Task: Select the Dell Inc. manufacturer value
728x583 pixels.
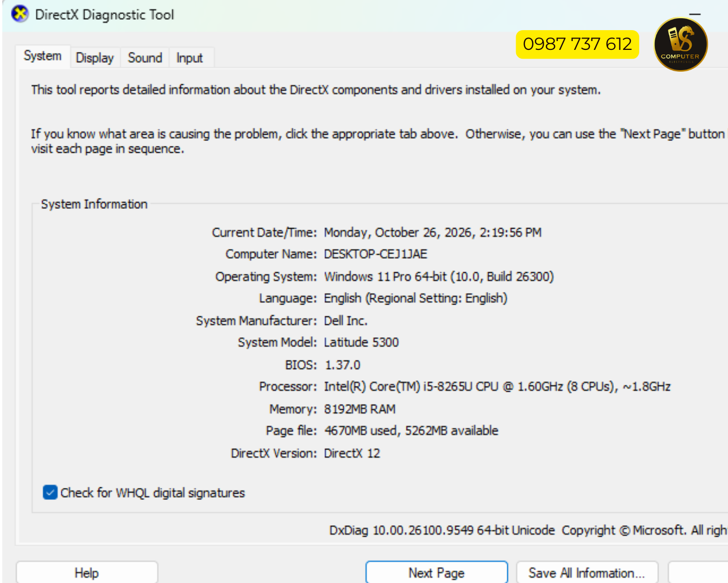Action: tap(345, 321)
